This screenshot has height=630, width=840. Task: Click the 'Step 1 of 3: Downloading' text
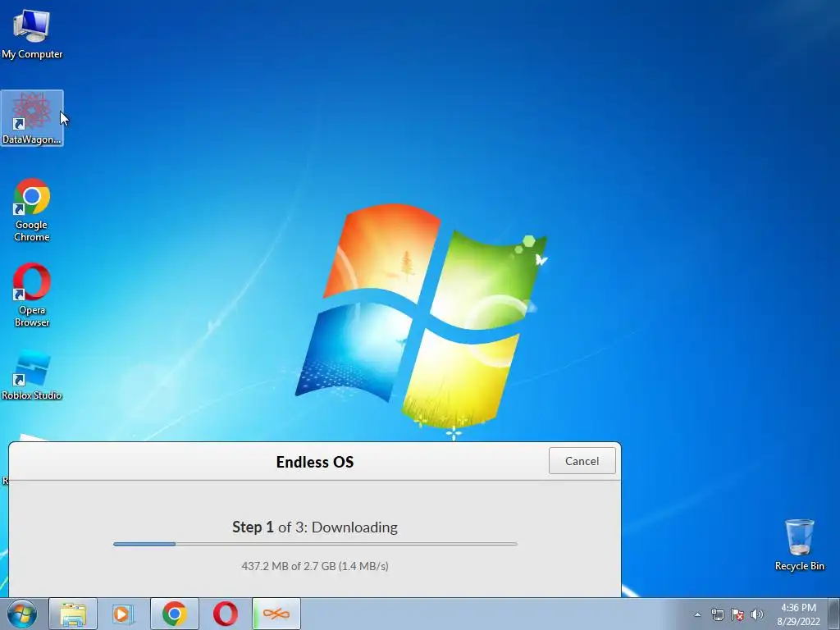click(x=315, y=527)
